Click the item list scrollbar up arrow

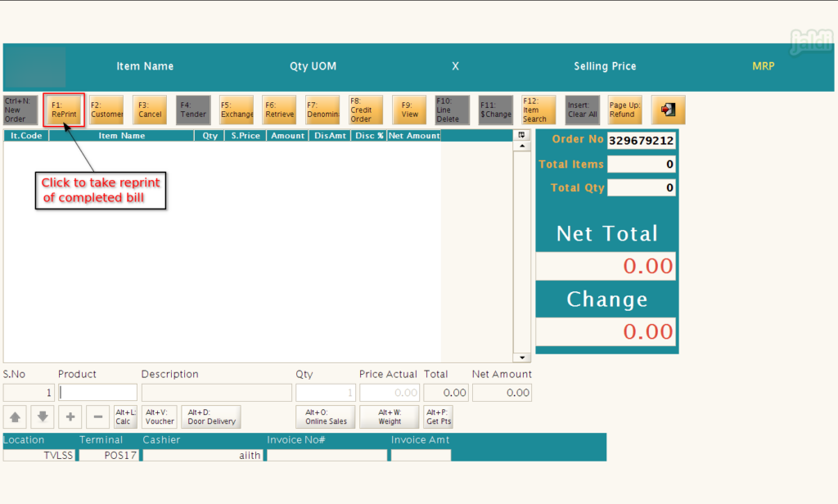click(521, 146)
